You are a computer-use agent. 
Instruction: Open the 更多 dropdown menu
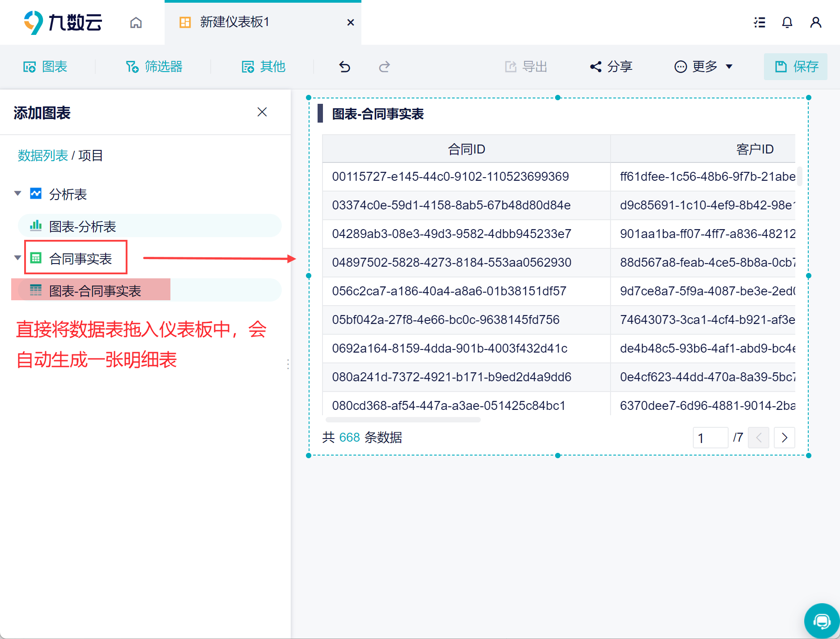pyautogui.click(x=704, y=67)
